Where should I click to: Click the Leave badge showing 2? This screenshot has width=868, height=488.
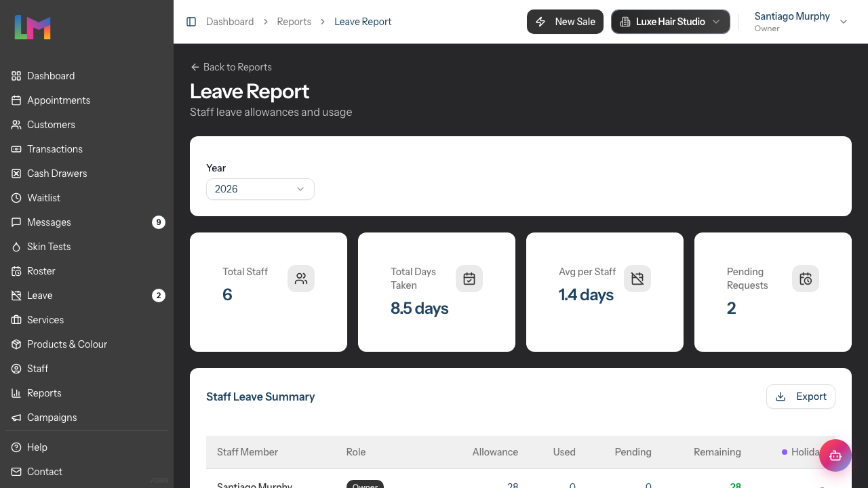coord(159,296)
